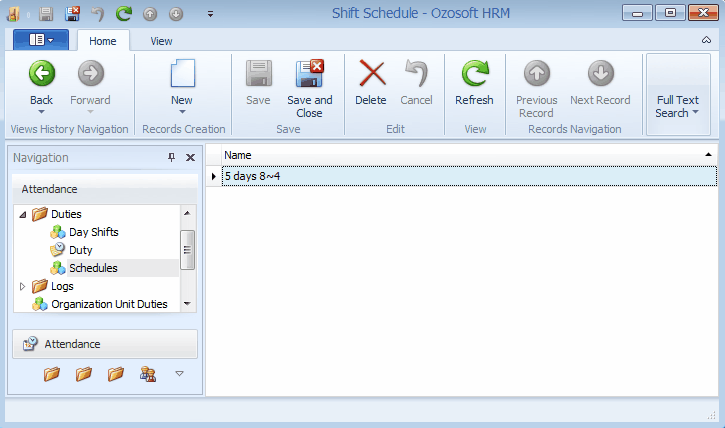This screenshot has height=428, width=725.
Task: Open Duty in navigation tree
Action: (80, 250)
